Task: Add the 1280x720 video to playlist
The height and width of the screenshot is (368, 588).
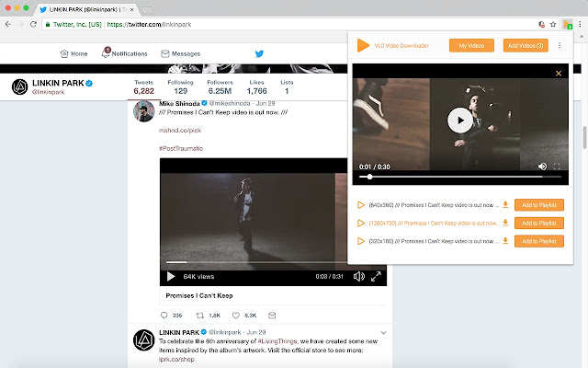Action: [539, 223]
